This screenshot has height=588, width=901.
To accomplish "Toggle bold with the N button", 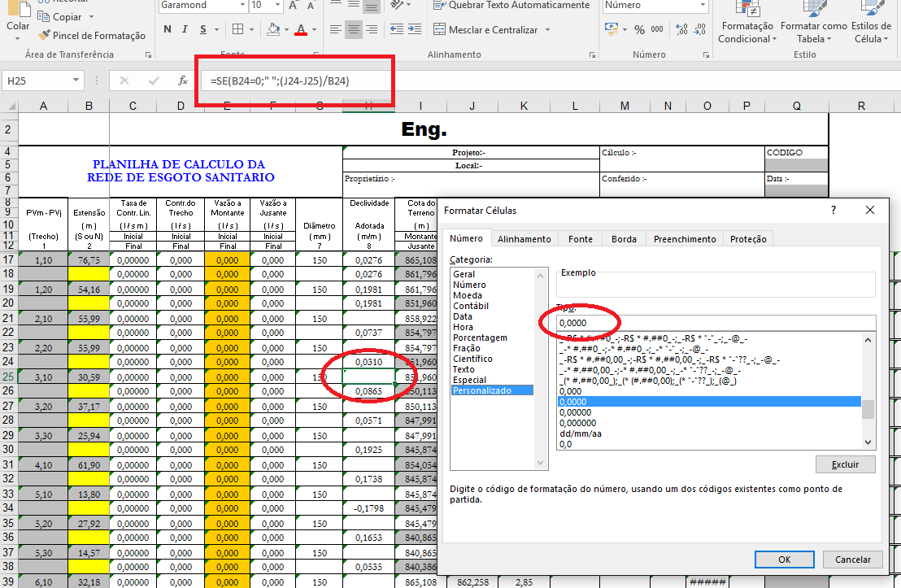I will click(x=168, y=29).
